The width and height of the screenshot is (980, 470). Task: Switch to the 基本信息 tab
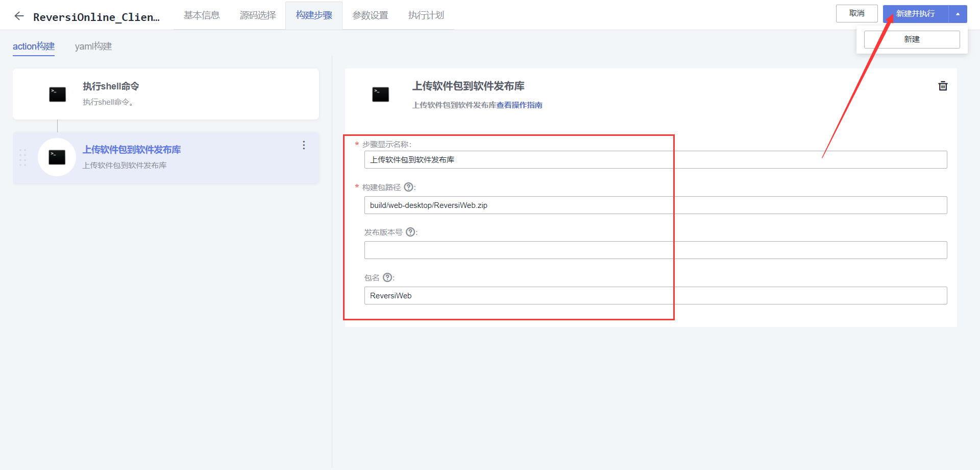click(x=201, y=15)
